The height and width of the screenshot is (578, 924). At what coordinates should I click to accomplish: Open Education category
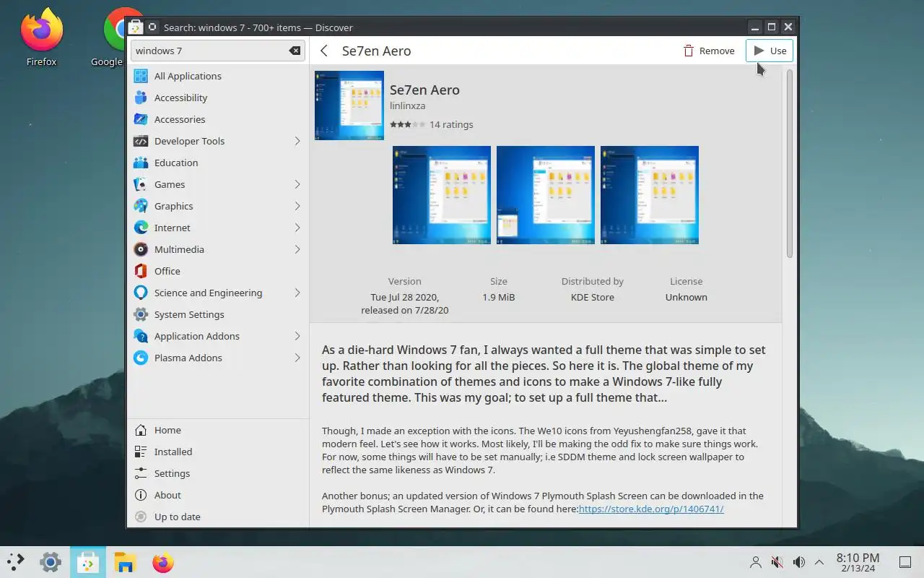click(217, 163)
